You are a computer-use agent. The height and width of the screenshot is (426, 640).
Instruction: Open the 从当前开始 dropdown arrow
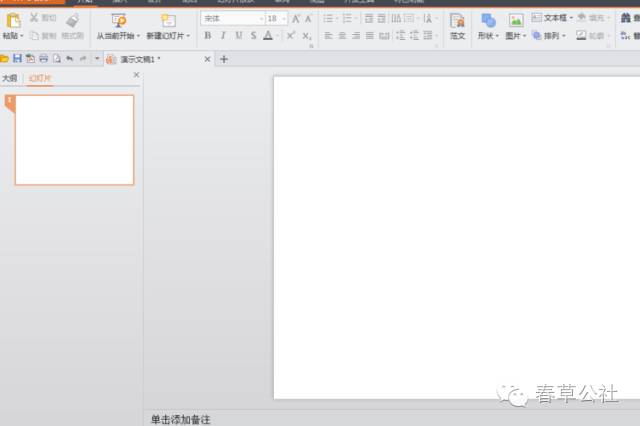pos(138,36)
